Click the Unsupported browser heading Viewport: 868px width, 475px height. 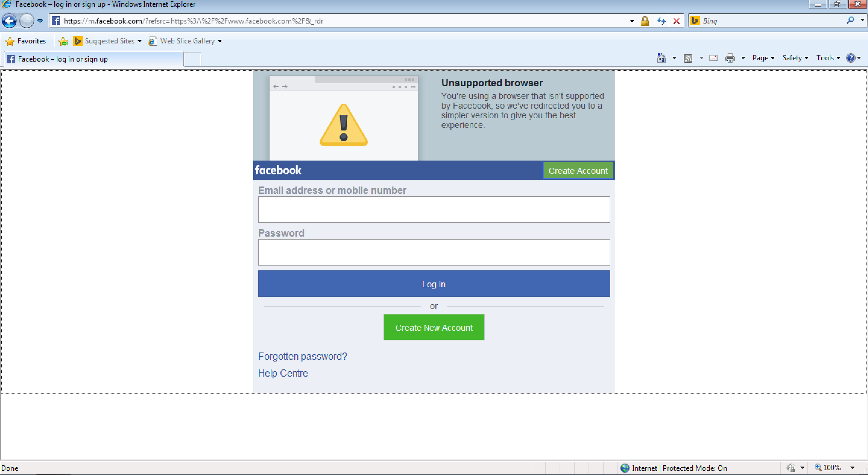click(x=492, y=83)
